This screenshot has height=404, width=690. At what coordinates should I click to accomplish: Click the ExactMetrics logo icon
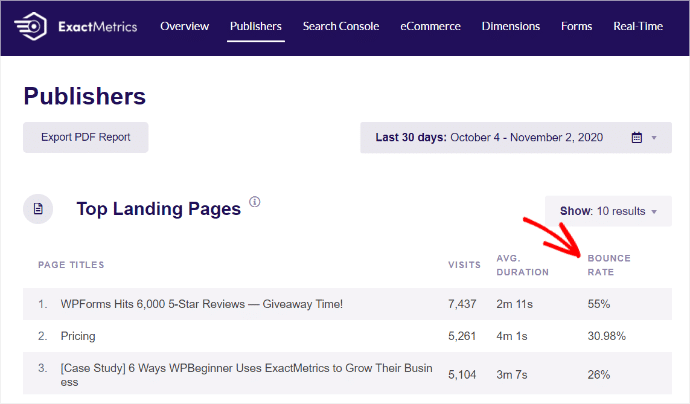click(x=30, y=26)
